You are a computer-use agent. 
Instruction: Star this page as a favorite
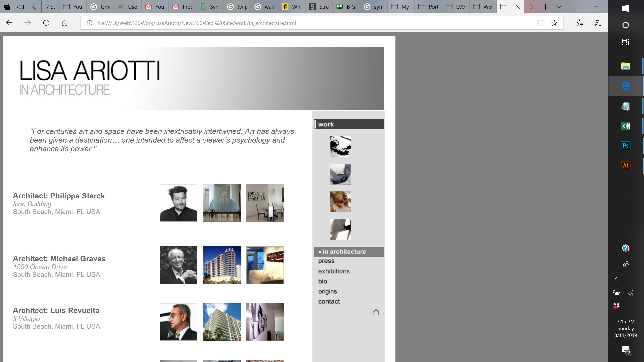tap(554, 23)
